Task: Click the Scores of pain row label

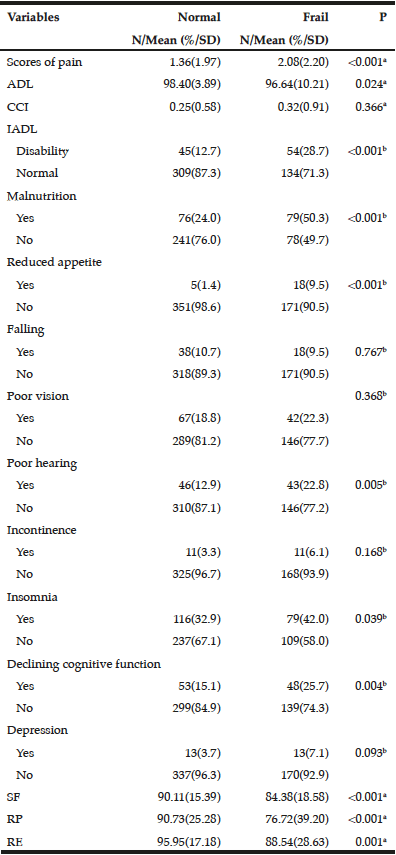Action: 37,62
